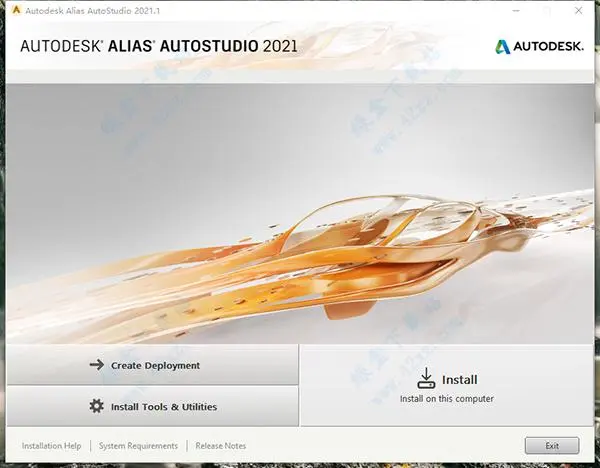Image resolution: width=600 pixels, height=468 pixels.
Task: Open Install Tools & Utilities
Action: point(152,406)
